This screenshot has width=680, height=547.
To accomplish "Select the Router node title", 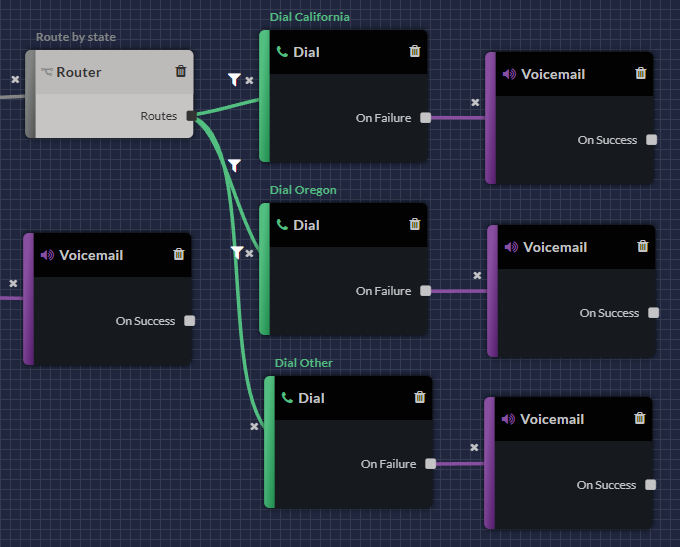I will pos(78,72).
